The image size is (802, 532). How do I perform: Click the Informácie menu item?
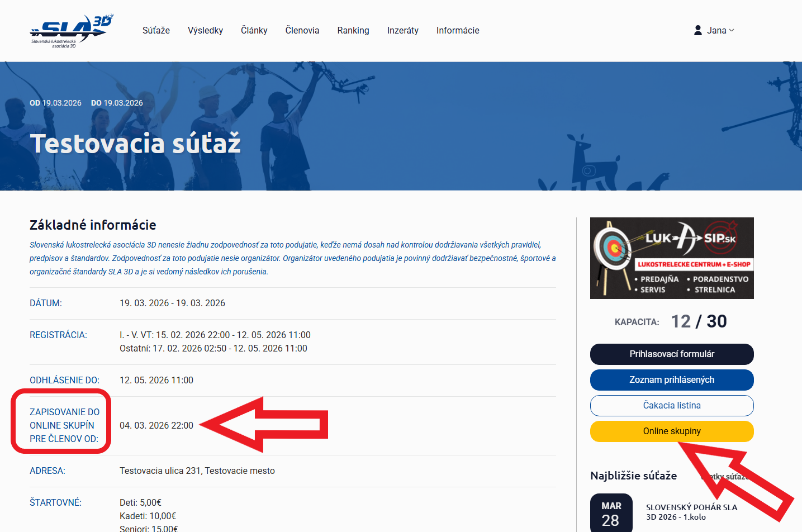click(457, 30)
